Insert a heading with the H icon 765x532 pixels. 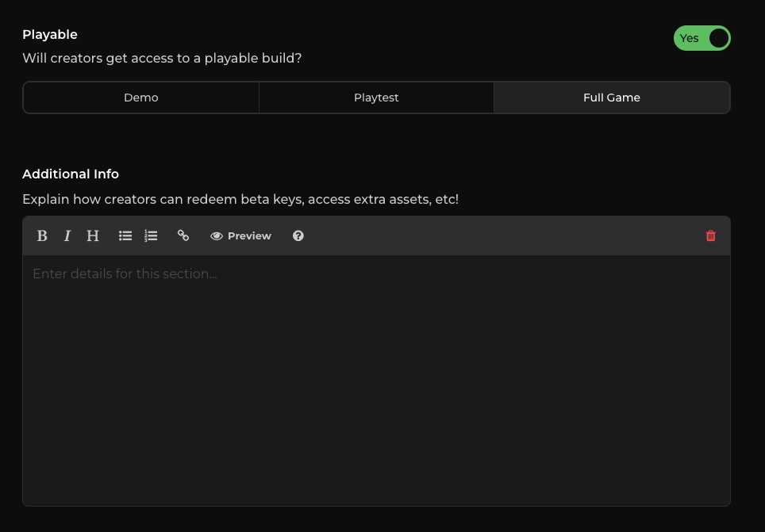[x=93, y=236]
